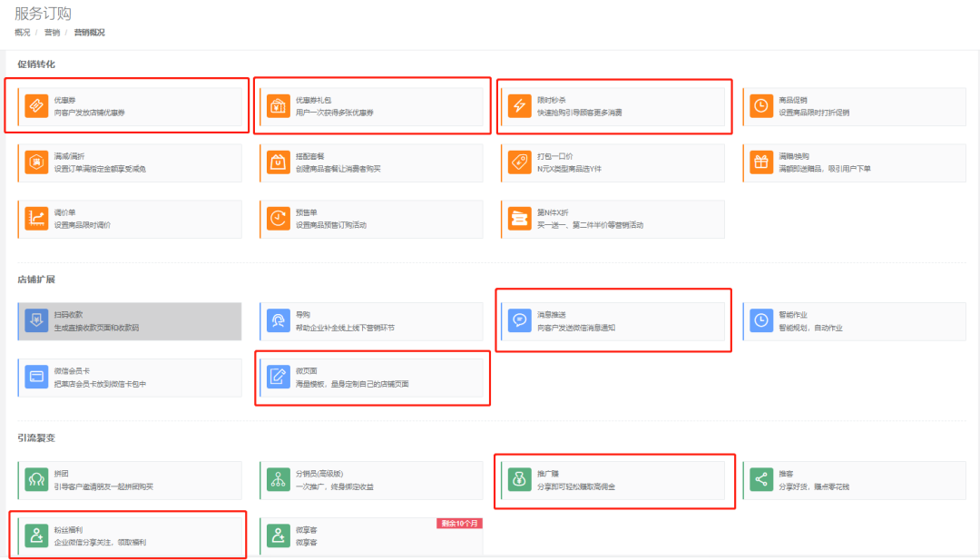Click the 预售单 circular clock icon
The width and height of the screenshot is (980, 560).
click(279, 218)
